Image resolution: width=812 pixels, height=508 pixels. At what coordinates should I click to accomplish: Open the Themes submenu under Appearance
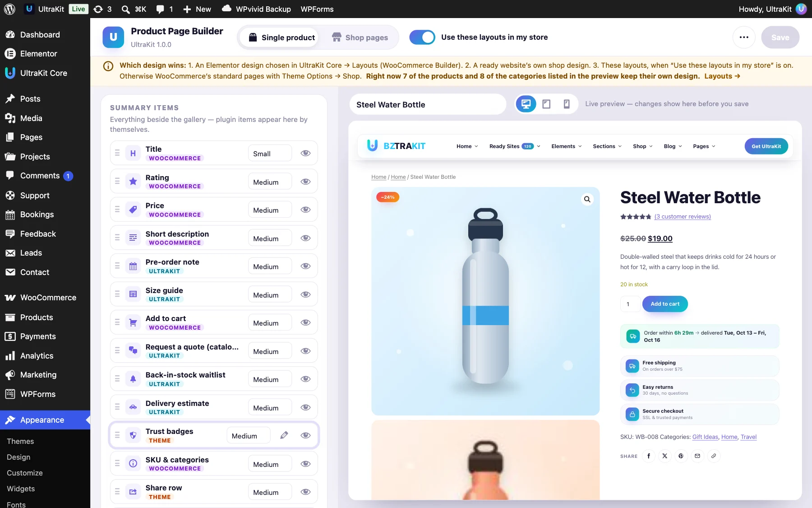[x=20, y=441]
